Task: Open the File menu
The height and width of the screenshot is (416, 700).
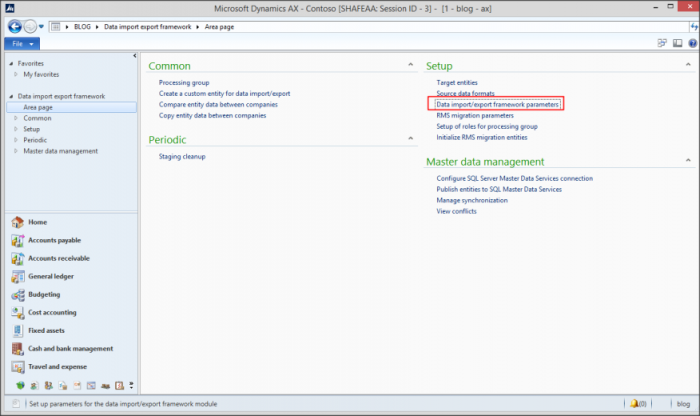Action: 22,44
